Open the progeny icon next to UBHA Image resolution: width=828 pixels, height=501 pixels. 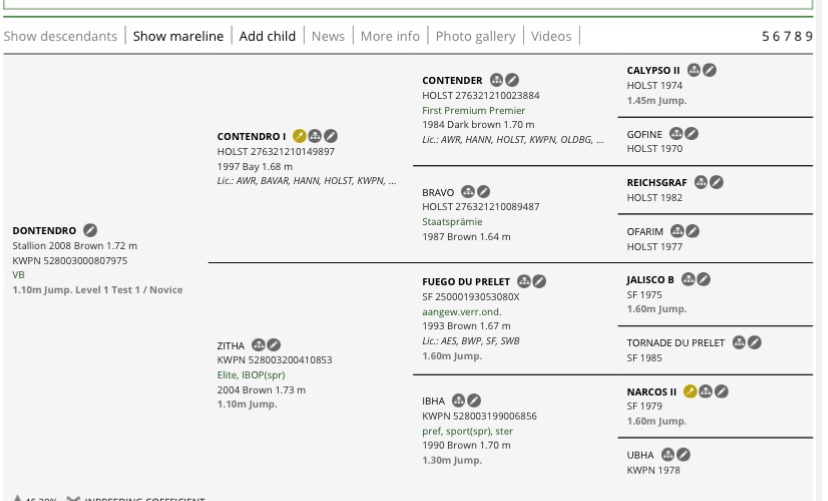coord(668,454)
